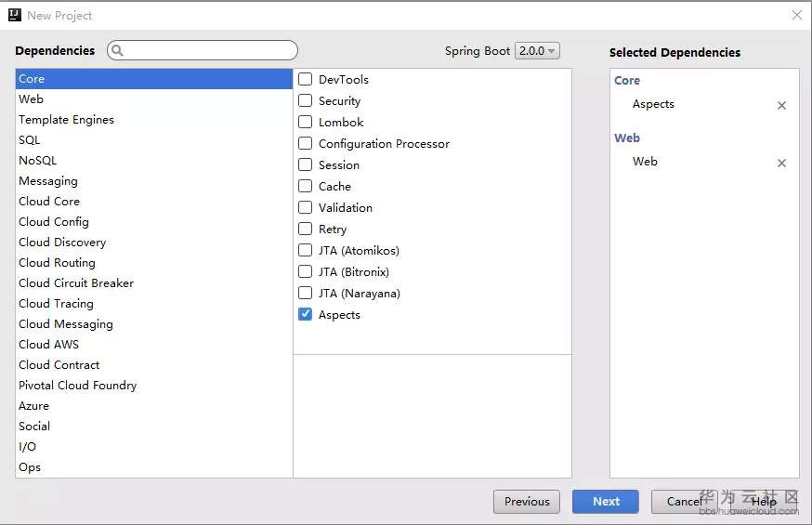The width and height of the screenshot is (812, 525).
Task: Choose the SQL category
Action: [x=154, y=139]
